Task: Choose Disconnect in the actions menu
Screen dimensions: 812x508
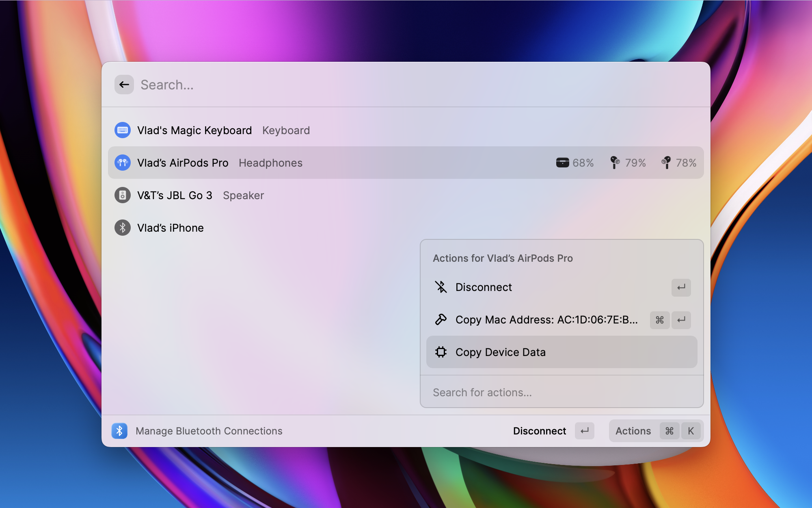Action: [483, 287]
